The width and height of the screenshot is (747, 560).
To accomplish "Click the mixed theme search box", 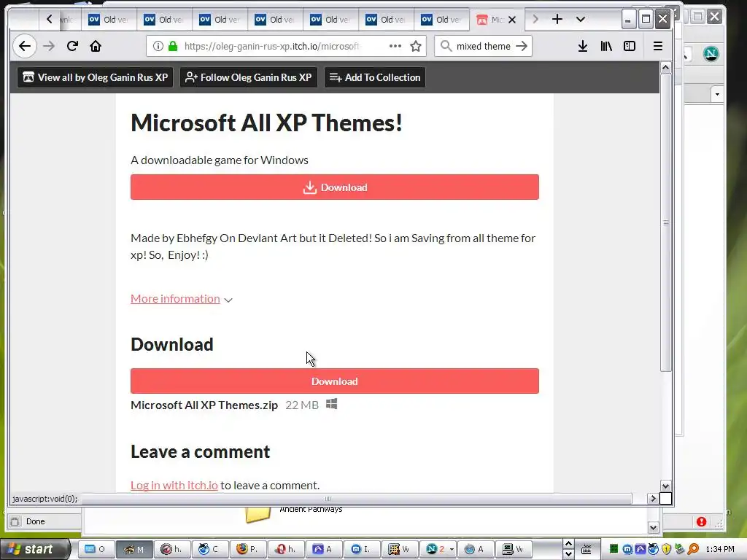I will [x=483, y=46].
